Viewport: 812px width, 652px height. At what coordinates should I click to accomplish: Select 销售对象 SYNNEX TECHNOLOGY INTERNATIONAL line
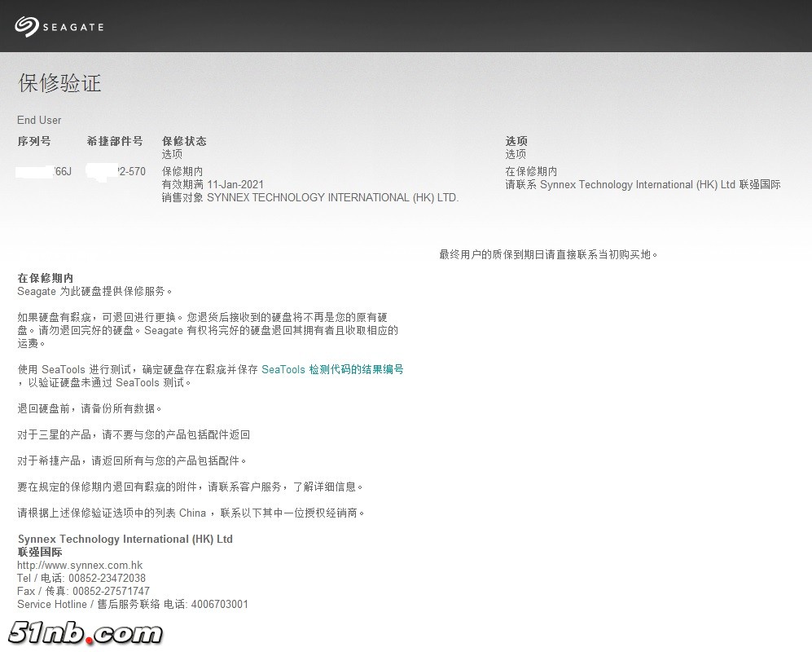(310, 197)
